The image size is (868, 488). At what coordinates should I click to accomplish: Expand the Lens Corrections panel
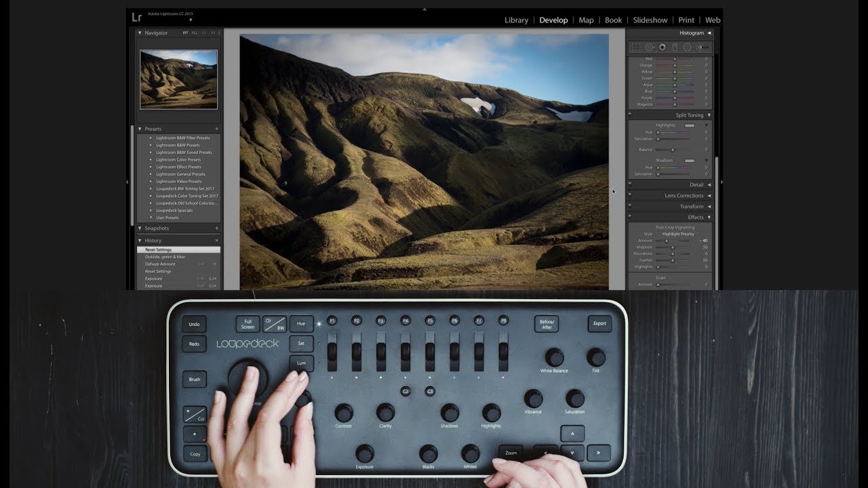coord(709,195)
